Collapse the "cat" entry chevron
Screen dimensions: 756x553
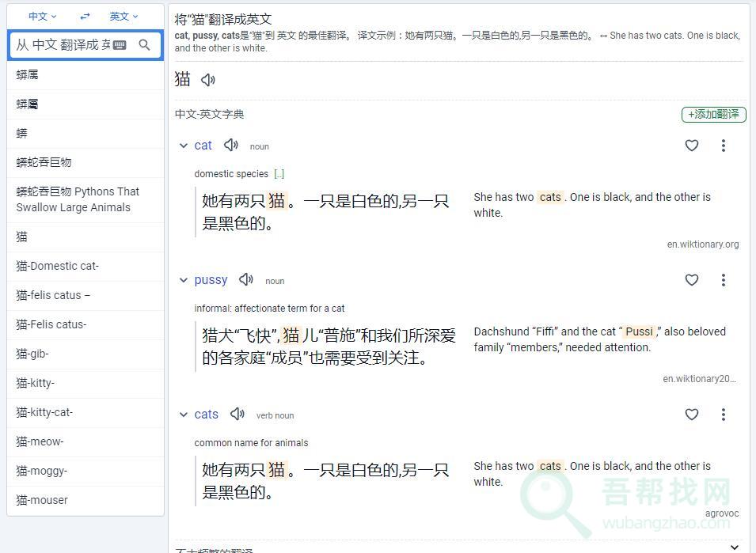click(x=183, y=146)
